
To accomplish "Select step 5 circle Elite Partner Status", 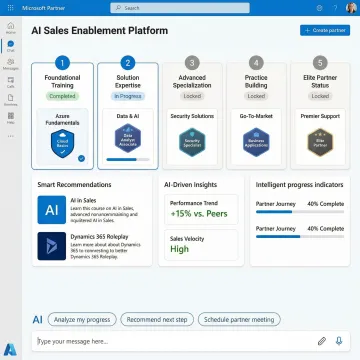I will tap(320, 63).
